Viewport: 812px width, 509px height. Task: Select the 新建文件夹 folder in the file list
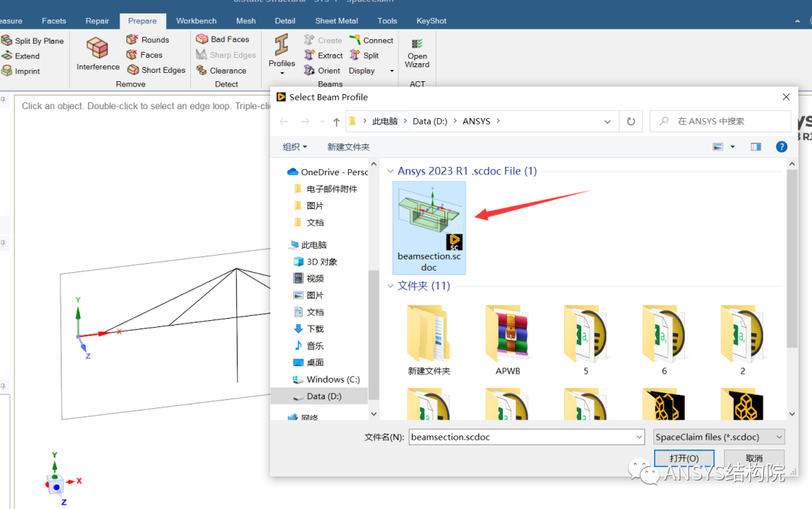pyautogui.click(x=429, y=340)
